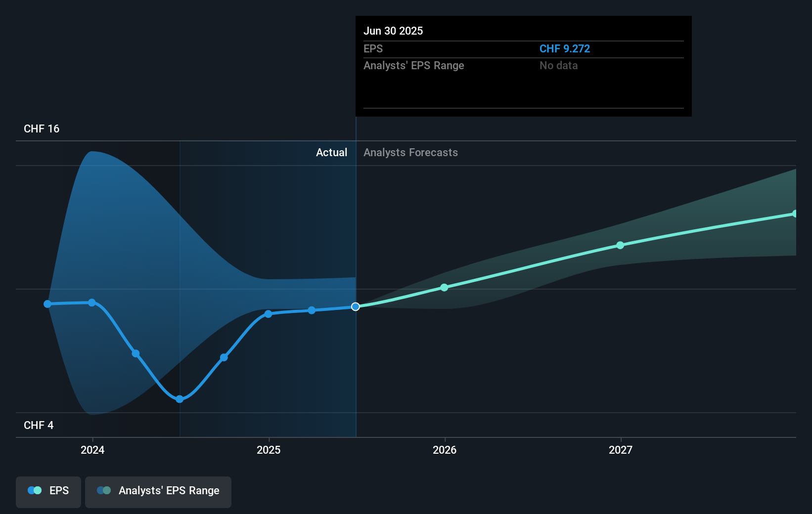Screen dimensions: 812x514
Task: Click the 2026 forecast EPS data point
Action: (444, 287)
